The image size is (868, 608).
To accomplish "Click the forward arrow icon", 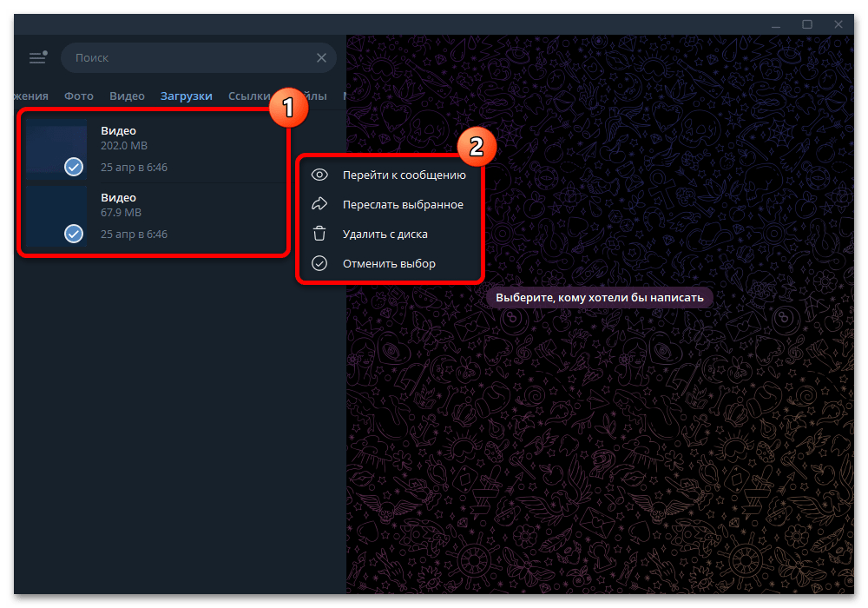I will (x=319, y=204).
